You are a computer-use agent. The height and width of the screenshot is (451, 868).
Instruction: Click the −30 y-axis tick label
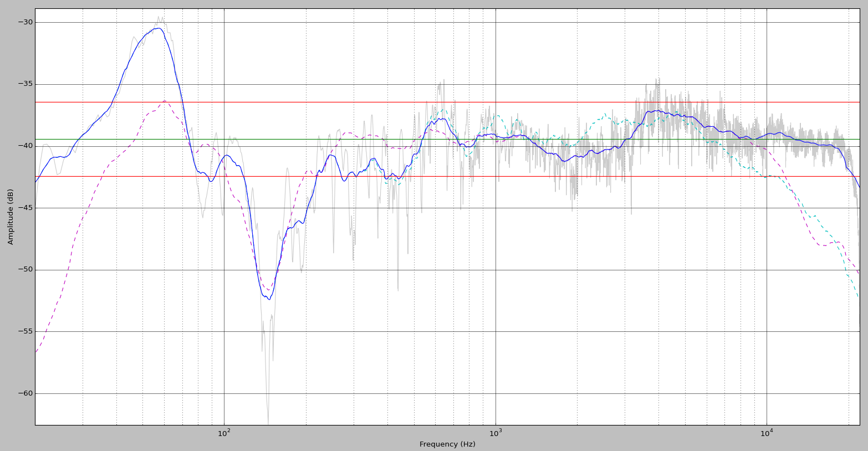[x=25, y=23]
